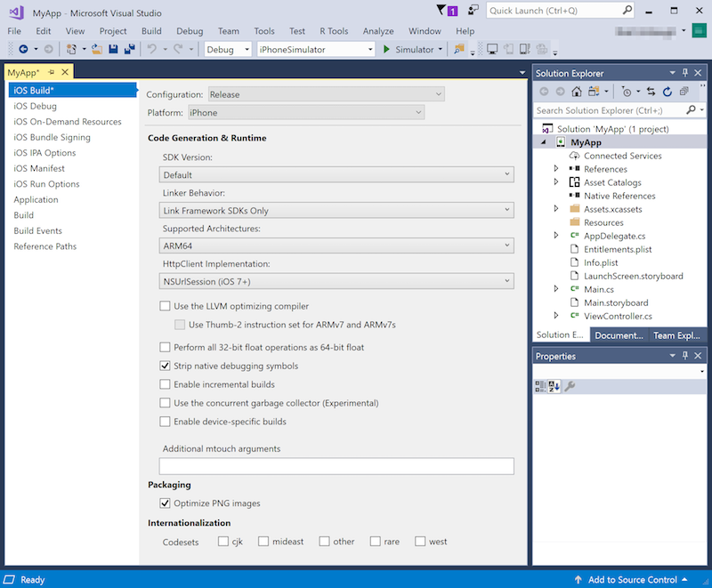Click the Additional mtouch arguments text field
Screen dimensions: 712x588
click(x=336, y=466)
